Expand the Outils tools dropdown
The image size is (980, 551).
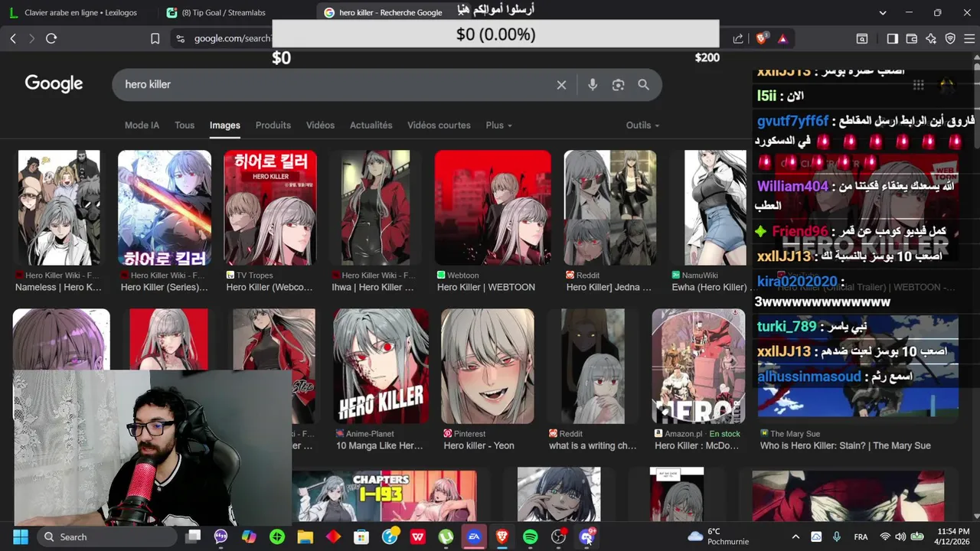pyautogui.click(x=642, y=125)
